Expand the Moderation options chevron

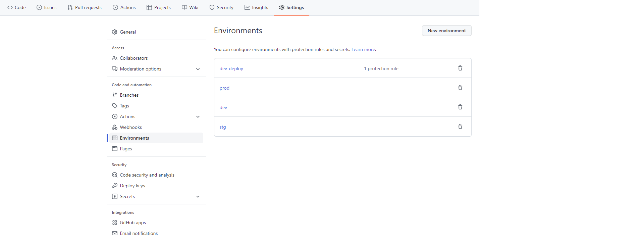click(x=198, y=69)
